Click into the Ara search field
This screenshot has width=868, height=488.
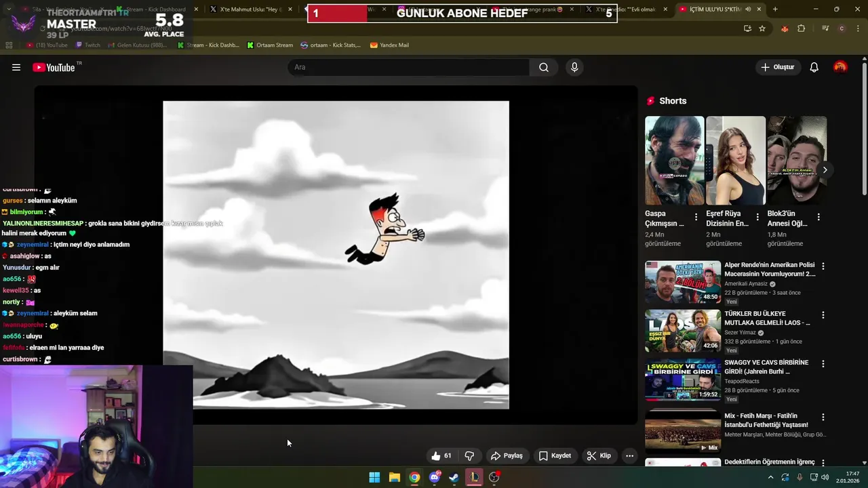408,67
